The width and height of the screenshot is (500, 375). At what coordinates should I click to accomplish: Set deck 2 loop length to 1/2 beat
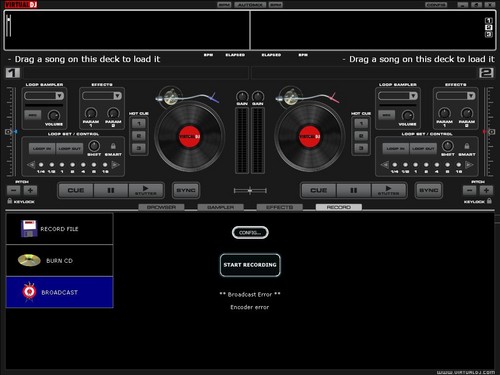405,165
